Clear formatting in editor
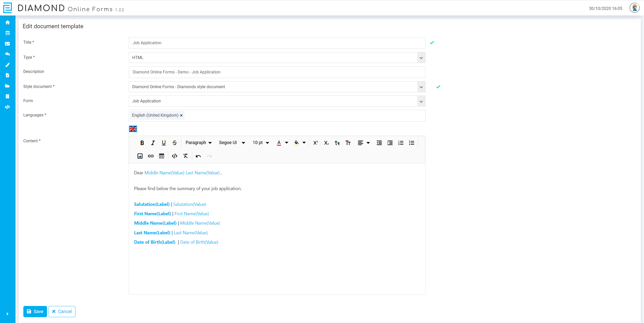This screenshot has height=323, width=644. (x=186, y=156)
